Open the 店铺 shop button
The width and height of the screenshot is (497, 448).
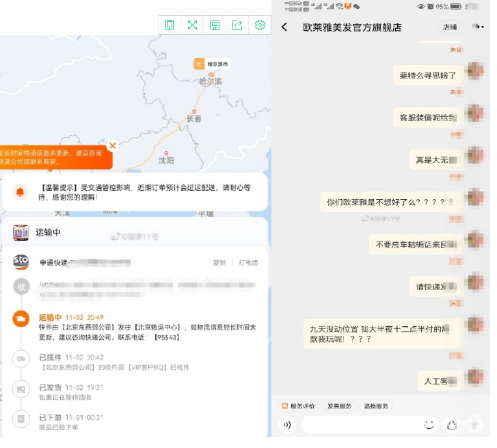450,27
